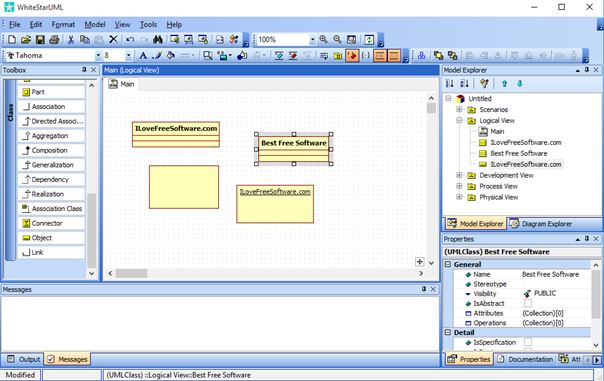Select the Aggregation tool

click(51, 136)
